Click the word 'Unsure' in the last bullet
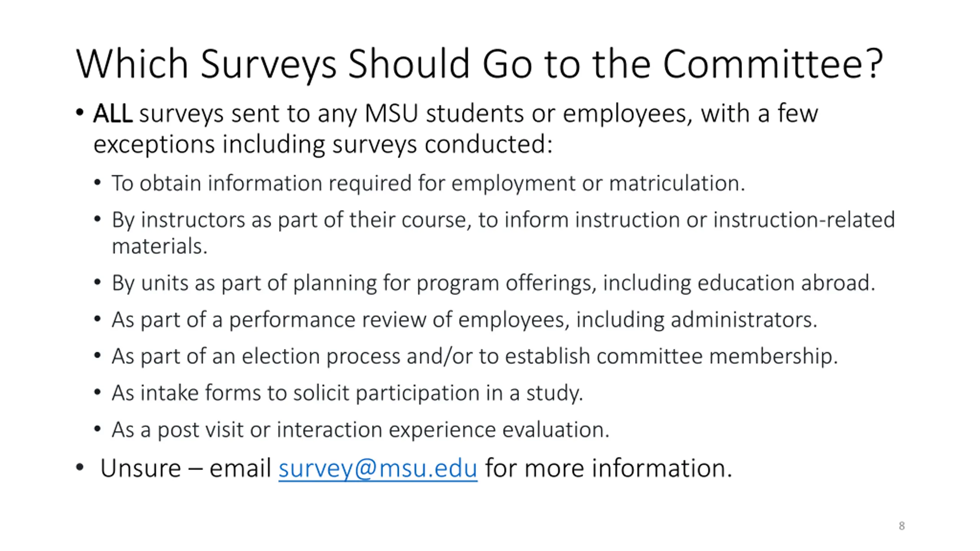Viewport: 980px width, 551px height. 140,468
